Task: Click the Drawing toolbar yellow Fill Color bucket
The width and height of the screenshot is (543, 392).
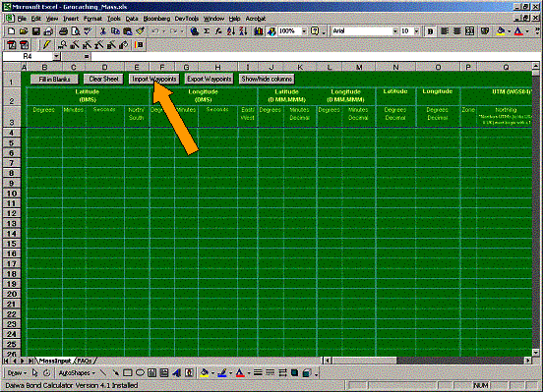Action: click(205, 373)
